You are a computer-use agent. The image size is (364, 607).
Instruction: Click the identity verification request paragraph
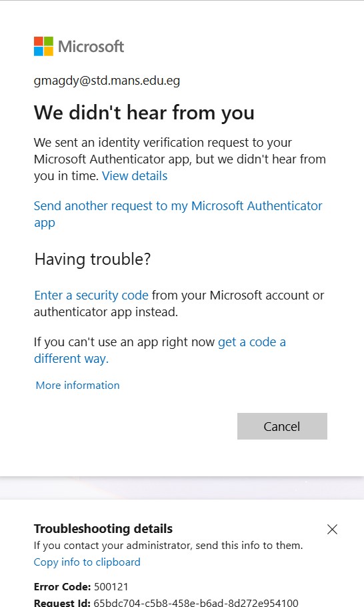point(180,159)
